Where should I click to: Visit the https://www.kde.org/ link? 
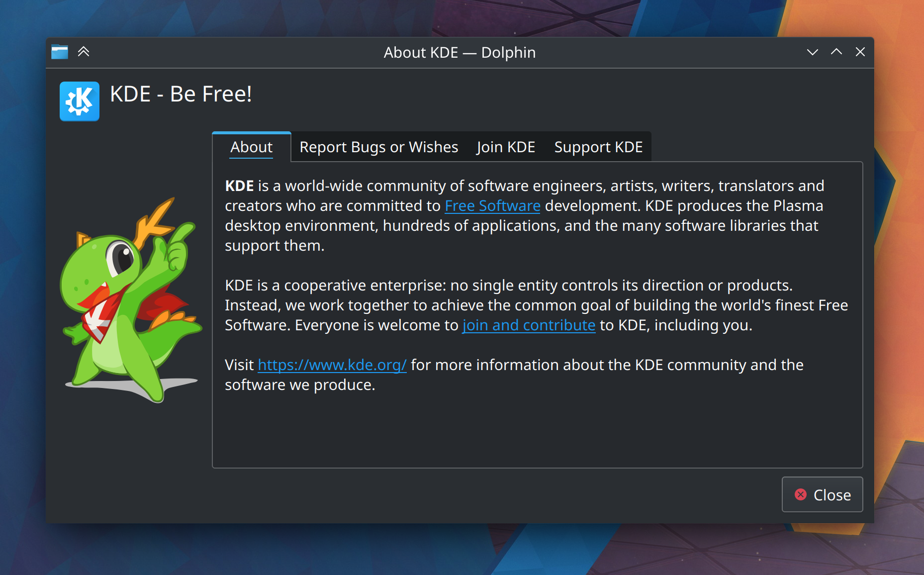point(332,365)
